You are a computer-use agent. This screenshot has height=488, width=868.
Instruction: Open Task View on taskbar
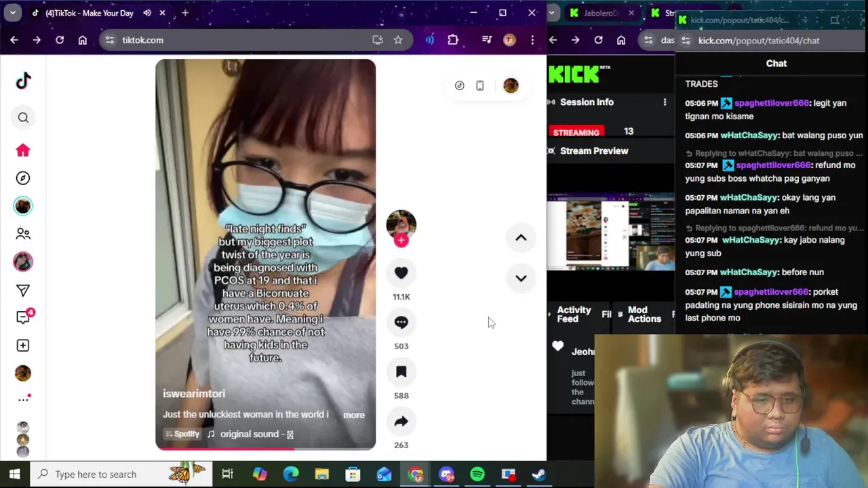click(x=227, y=474)
